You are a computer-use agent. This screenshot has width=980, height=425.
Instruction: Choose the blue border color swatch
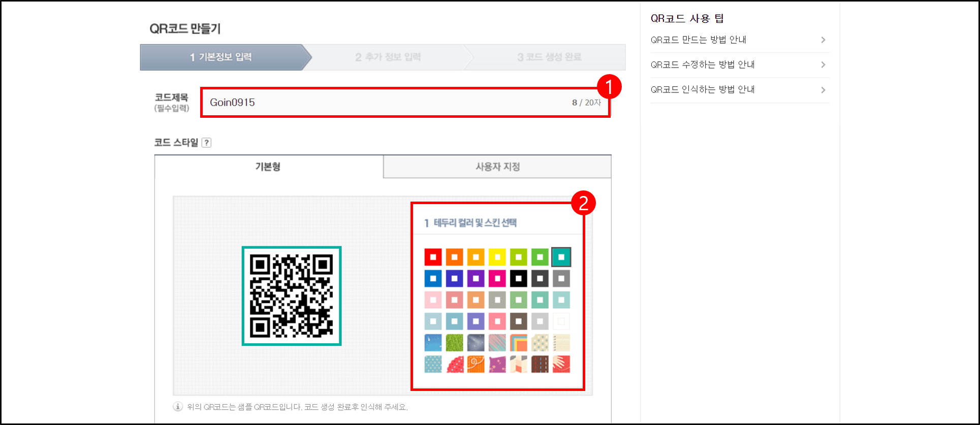433,278
